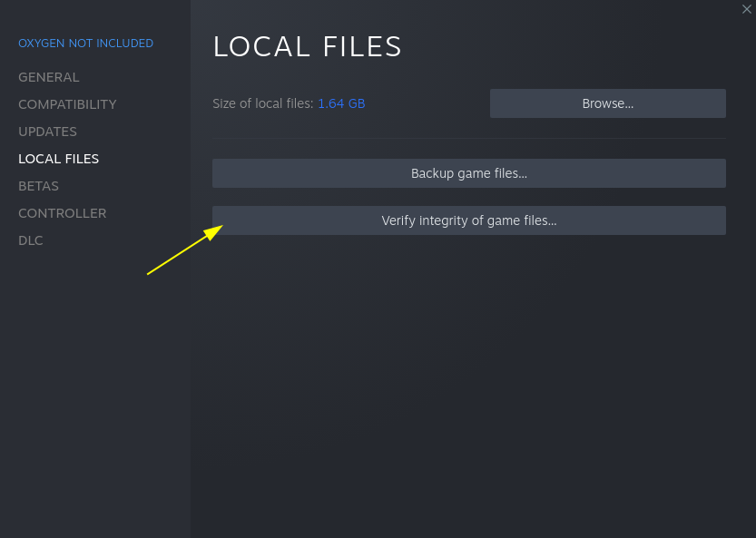Show the Controller settings
The width and height of the screenshot is (756, 538).
click(x=62, y=213)
